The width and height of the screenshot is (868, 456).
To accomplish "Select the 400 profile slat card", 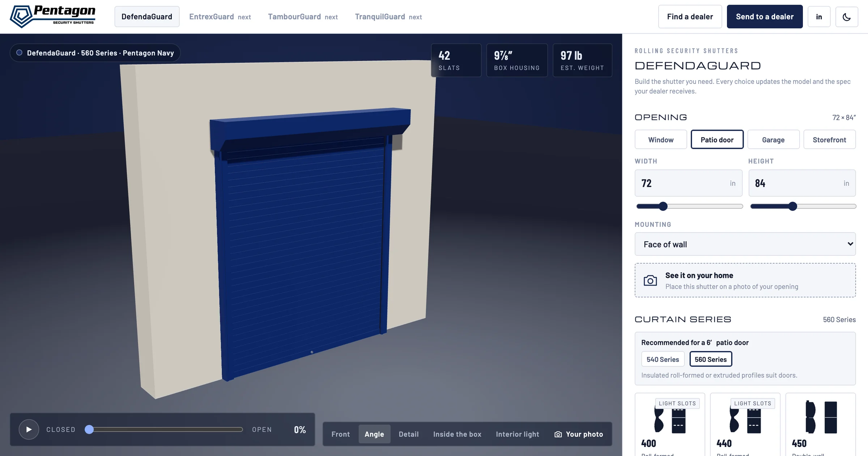I will click(x=670, y=424).
